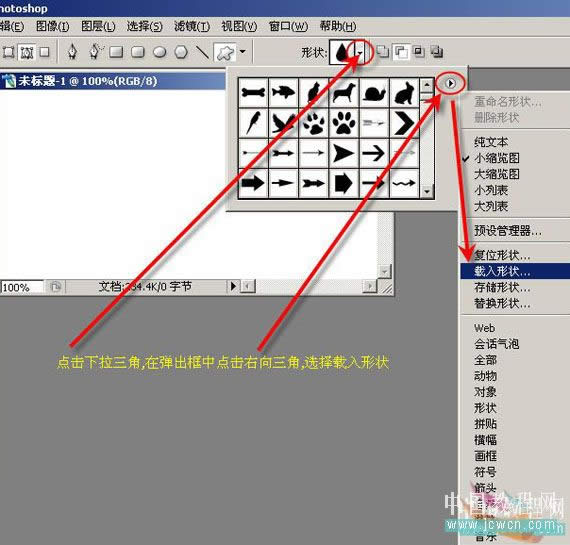Choose the Ellipse shape tool
This screenshot has height=545, width=570.
160,52
